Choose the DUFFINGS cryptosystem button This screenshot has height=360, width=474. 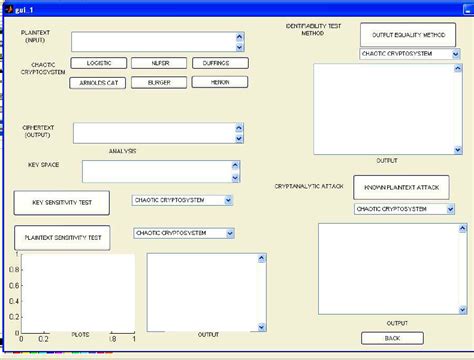tap(220, 63)
